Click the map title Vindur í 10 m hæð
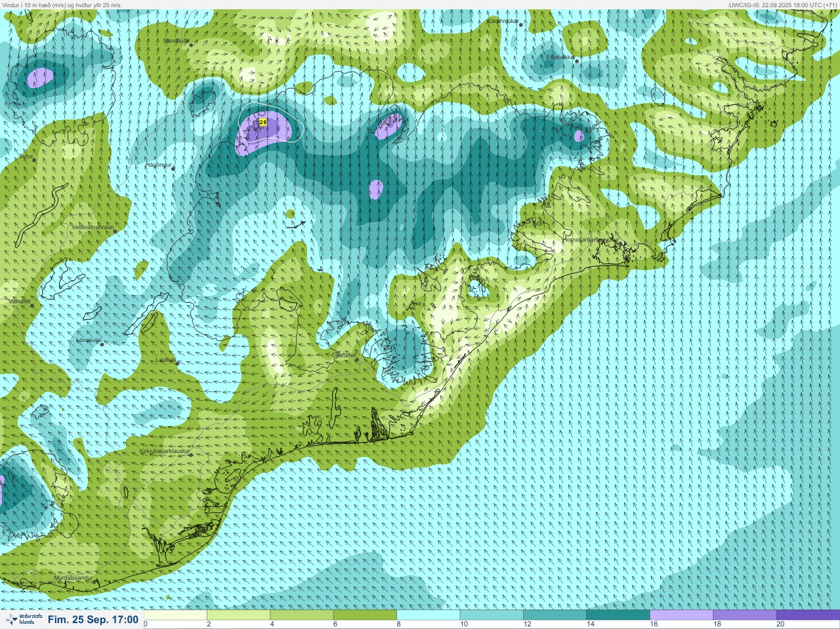The height and width of the screenshot is (629, 840). [62, 5]
